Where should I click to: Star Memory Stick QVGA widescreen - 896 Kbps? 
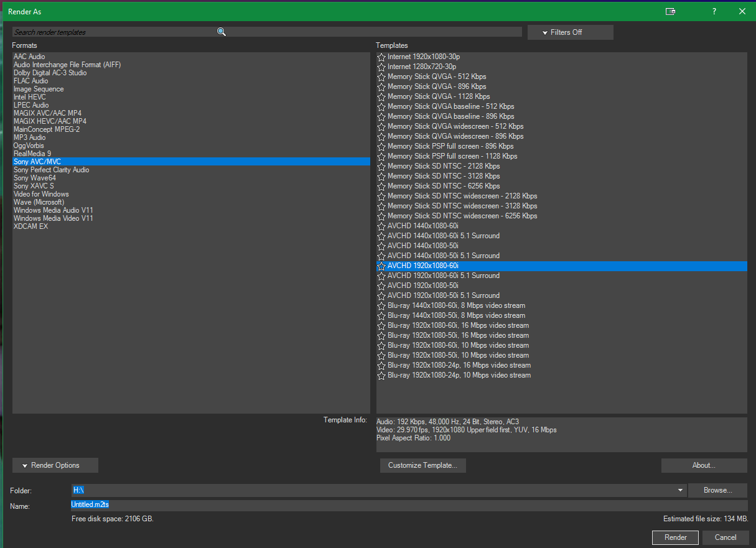click(x=381, y=136)
